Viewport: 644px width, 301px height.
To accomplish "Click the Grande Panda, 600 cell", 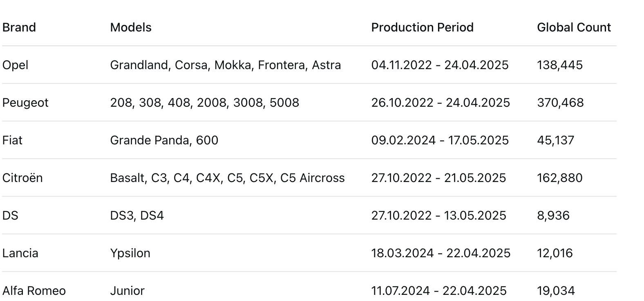I will 164,140.
